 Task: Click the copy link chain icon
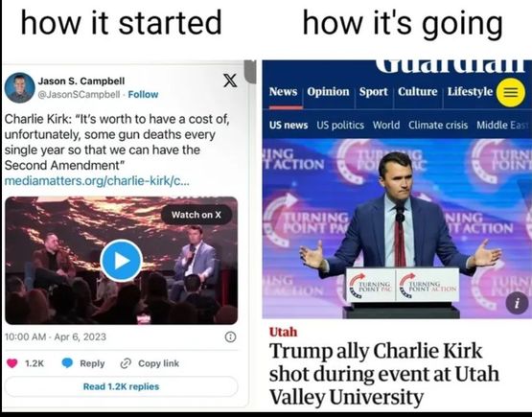click(126, 363)
